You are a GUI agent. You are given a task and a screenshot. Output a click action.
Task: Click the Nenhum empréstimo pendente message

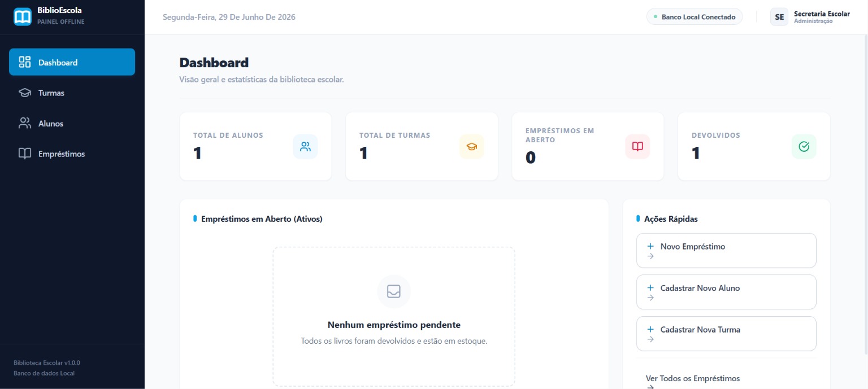point(394,325)
